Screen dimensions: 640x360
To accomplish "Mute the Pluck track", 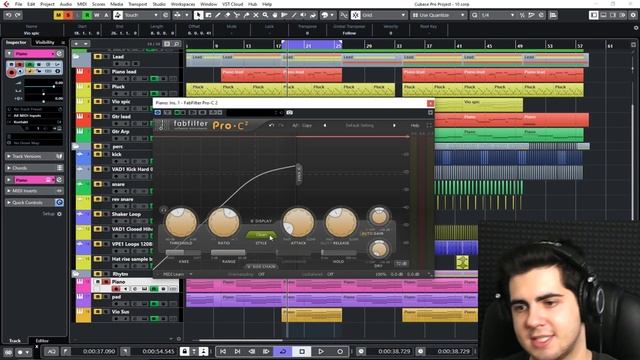I will 98,87.
